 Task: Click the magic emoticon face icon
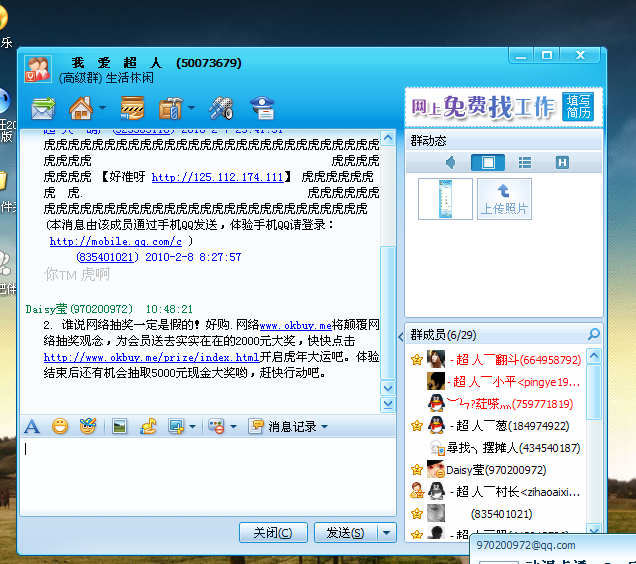(88, 426)
